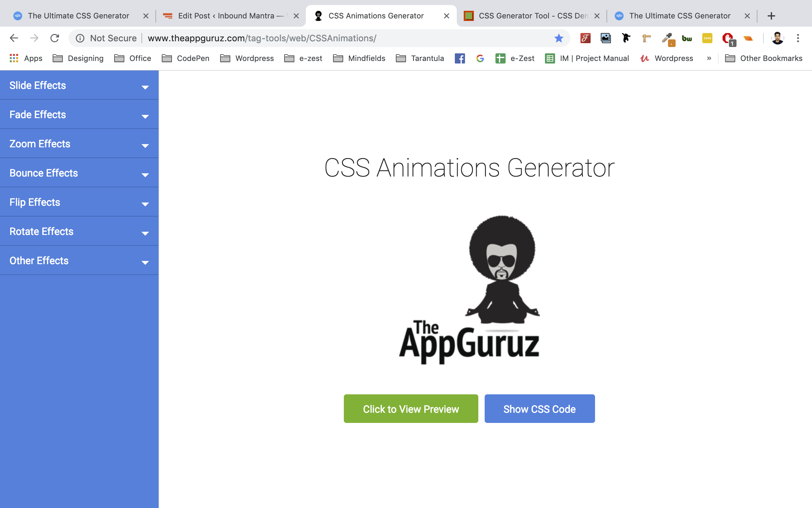Open the Tarantula bookmarks folder
The height and width of the screenshot is (508, 812).
pyautogui.click(x=420, y=58)
